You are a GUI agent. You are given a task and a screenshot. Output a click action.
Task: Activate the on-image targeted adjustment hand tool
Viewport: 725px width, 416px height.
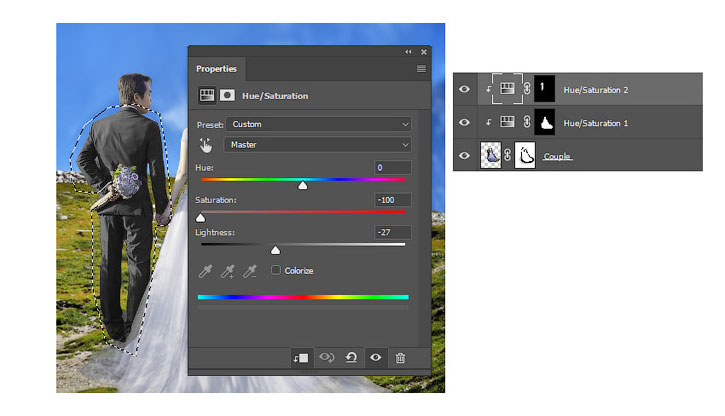tap(206, 145)
